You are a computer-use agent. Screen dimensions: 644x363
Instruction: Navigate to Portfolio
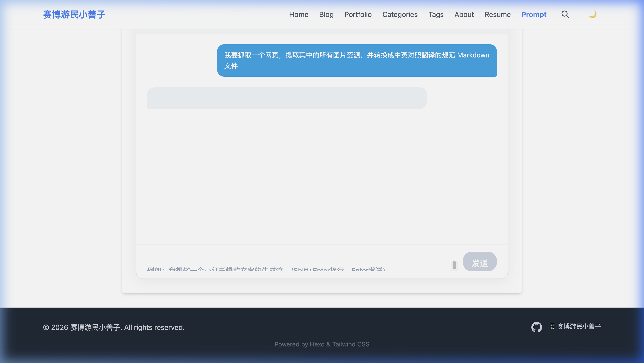(x=358, y=15)
